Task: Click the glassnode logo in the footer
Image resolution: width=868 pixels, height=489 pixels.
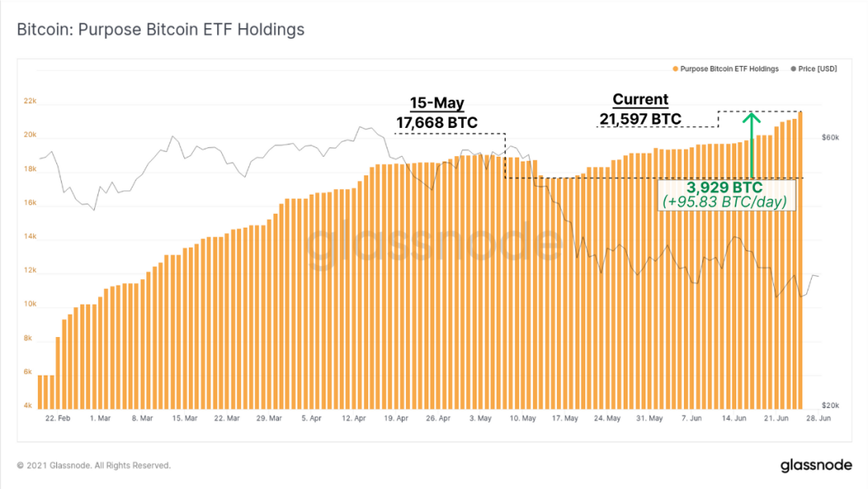Action: click(816, 465)
